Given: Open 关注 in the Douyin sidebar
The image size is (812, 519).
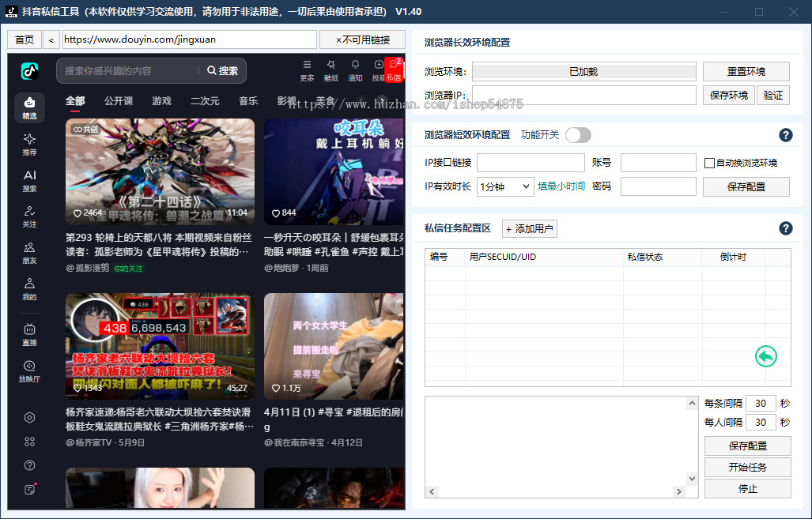Looking at the screenshot, I should 29,216.
